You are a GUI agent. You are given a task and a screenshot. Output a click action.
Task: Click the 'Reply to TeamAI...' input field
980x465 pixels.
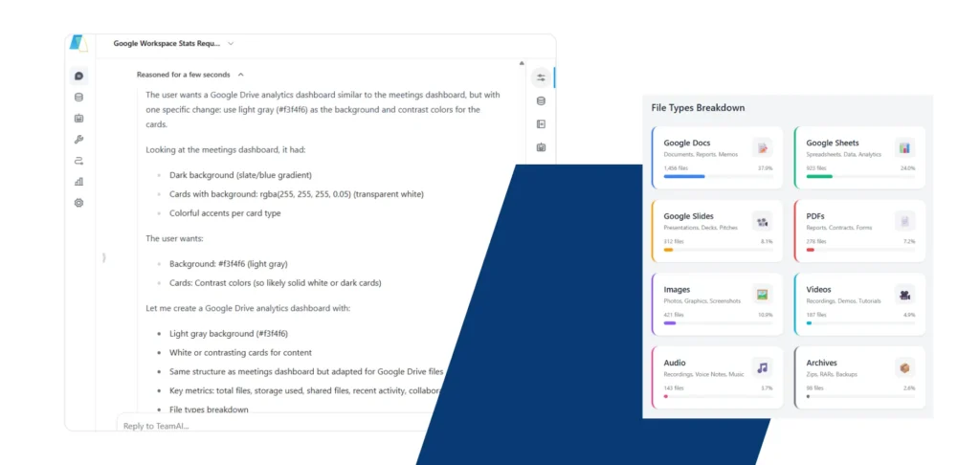click(x=275, y=425)
